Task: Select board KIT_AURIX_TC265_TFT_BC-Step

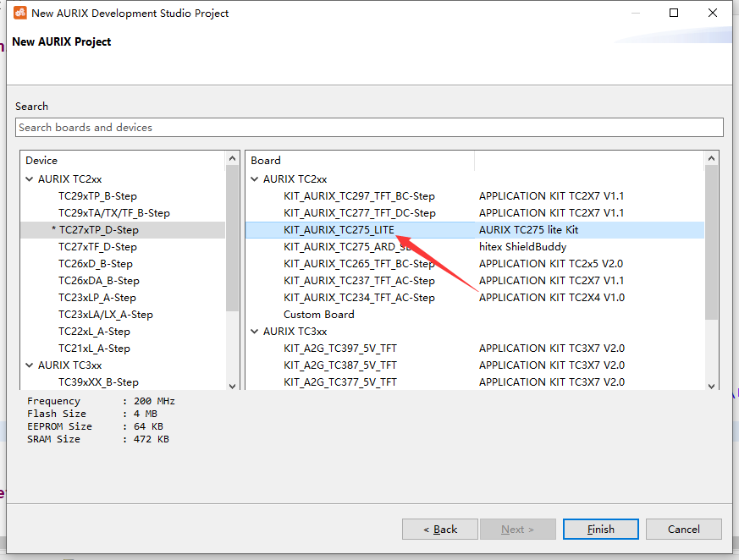Action: click(359, 264)
